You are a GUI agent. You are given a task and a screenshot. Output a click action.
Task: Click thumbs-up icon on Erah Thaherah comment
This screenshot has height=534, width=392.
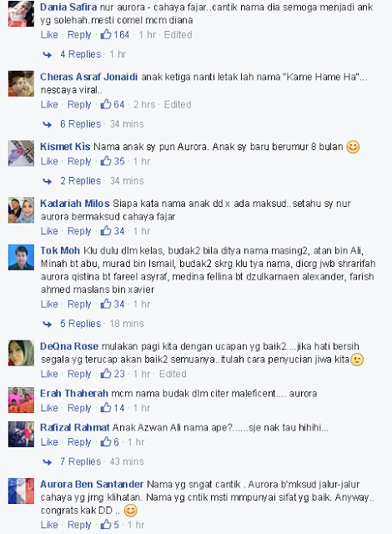pos(106,407)
